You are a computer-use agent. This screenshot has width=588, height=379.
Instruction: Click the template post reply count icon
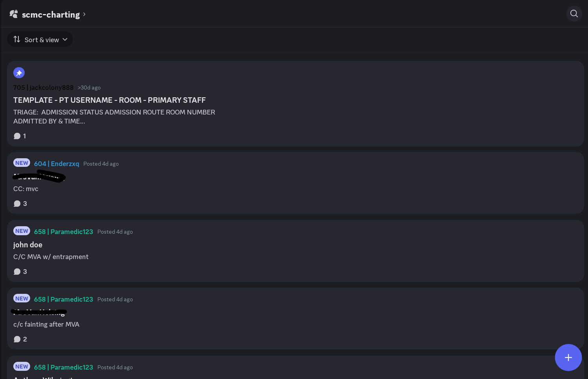(17, 136)
